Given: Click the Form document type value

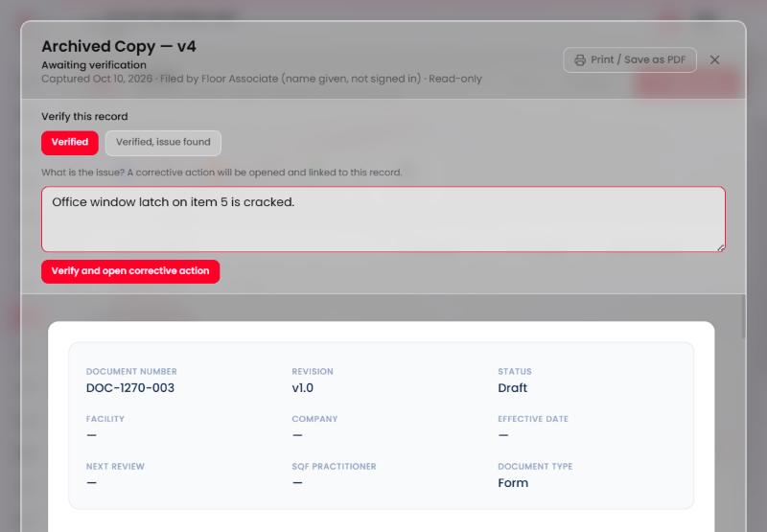Looking at the screenshot, I should coord(513,483).
